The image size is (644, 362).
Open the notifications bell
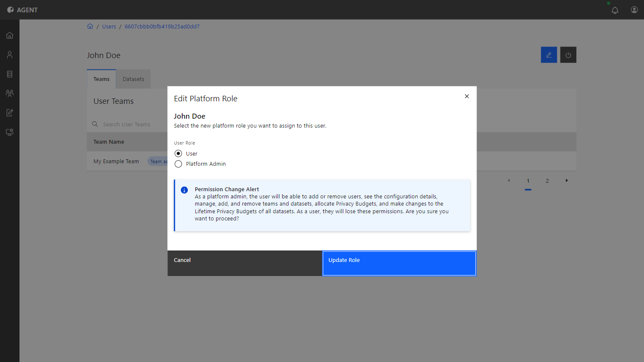(x=615, y=10)
